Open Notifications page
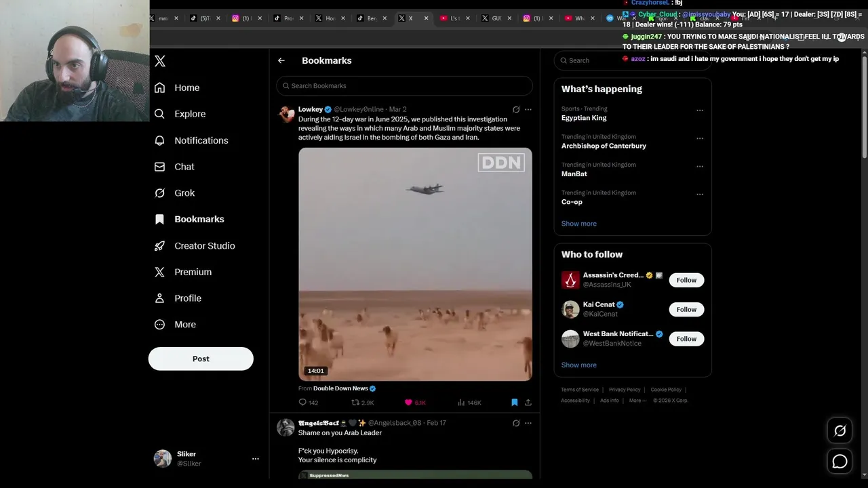Viewport: 868px width, 488px height. (191, 140)
